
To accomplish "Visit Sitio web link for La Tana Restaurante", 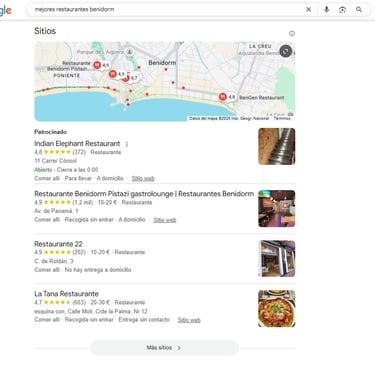I will (189, 320).
